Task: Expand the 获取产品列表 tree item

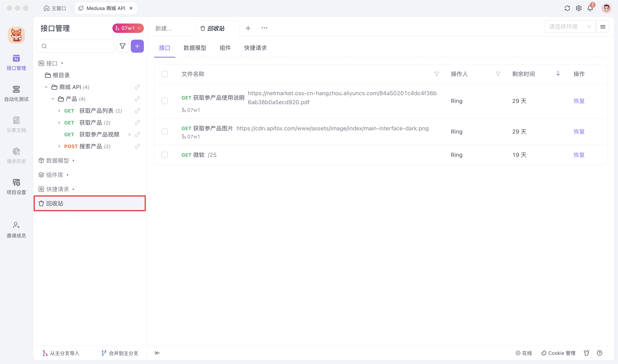Action: click(x=59, y=111)
